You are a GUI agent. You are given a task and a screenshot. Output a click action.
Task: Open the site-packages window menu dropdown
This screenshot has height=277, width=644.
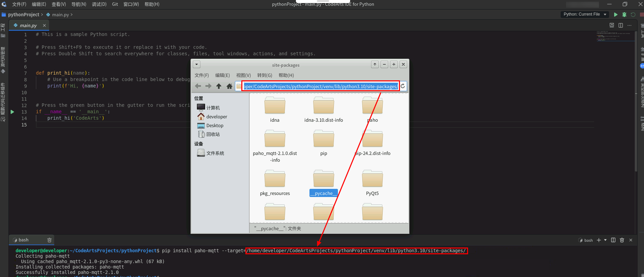[x=197, y=64]
